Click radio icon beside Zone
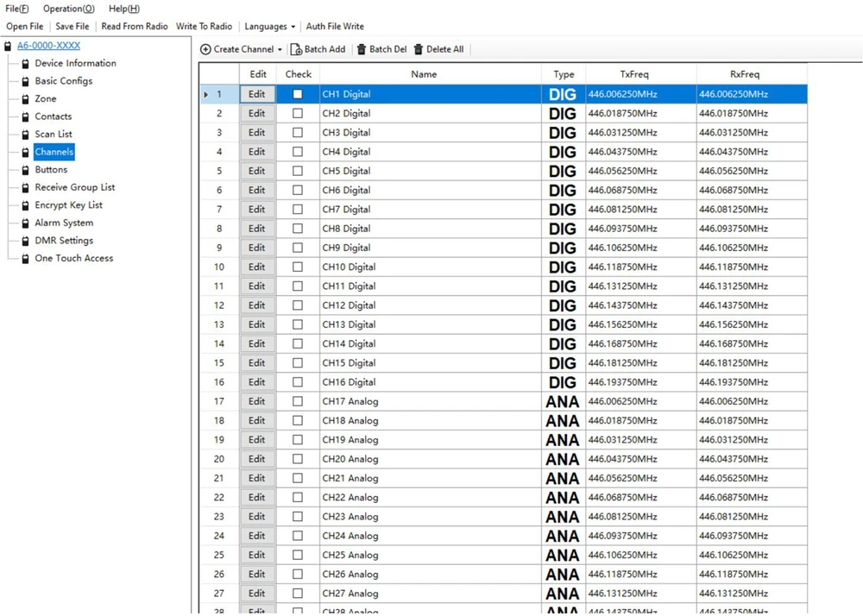 tap(25, 99)
